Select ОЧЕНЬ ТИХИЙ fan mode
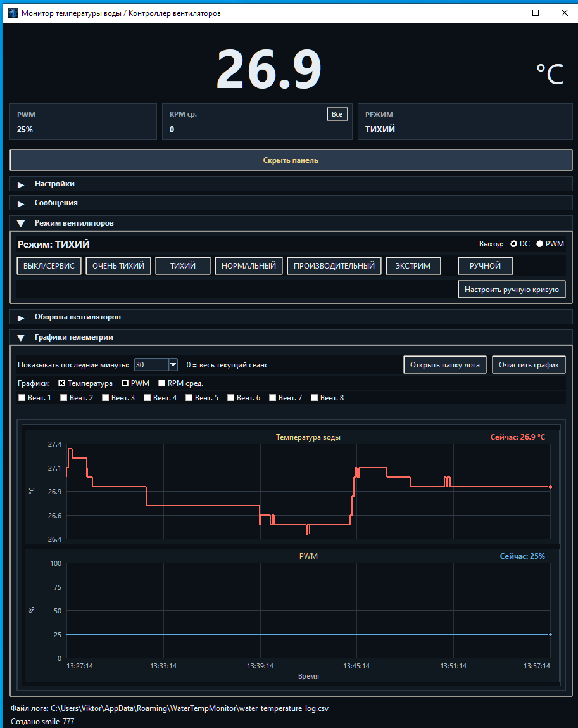The width and height of the screenshot is (578, 728). tap(118, 266)
